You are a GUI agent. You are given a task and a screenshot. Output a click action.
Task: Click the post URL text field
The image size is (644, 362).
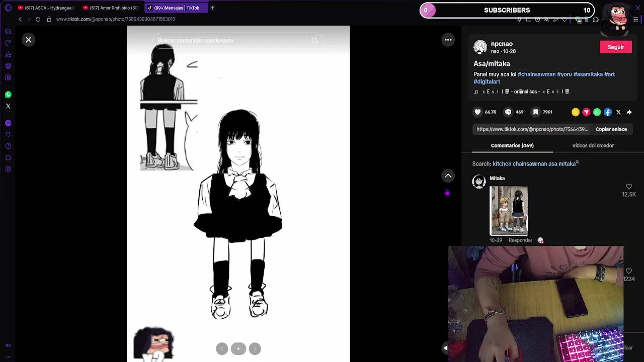532,129
